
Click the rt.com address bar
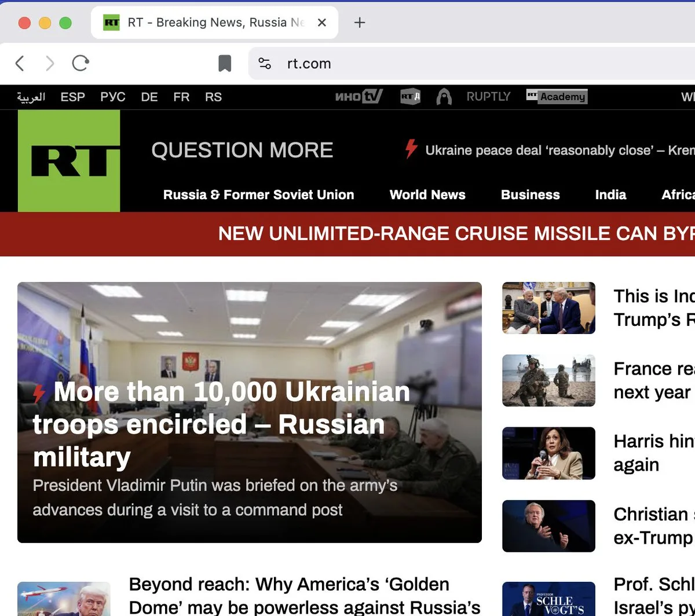472,64
